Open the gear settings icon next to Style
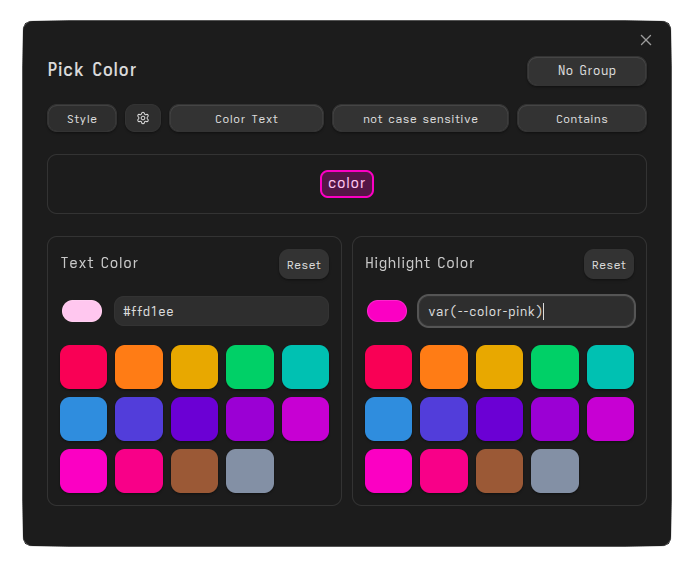The width and height of the screenshot is (695, 570). (143, 118)
